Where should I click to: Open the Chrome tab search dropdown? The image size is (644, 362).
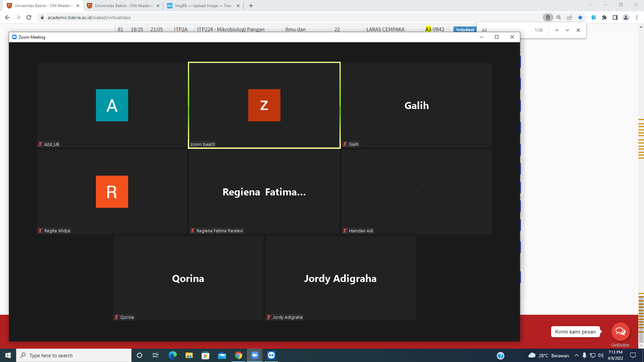[590, 5]
